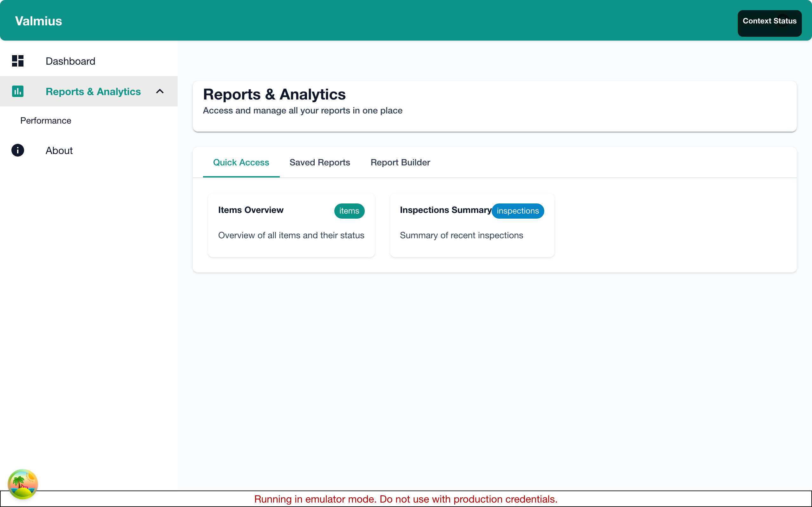Click the blue 'inspections' badge on Inspections Summary

518,211
